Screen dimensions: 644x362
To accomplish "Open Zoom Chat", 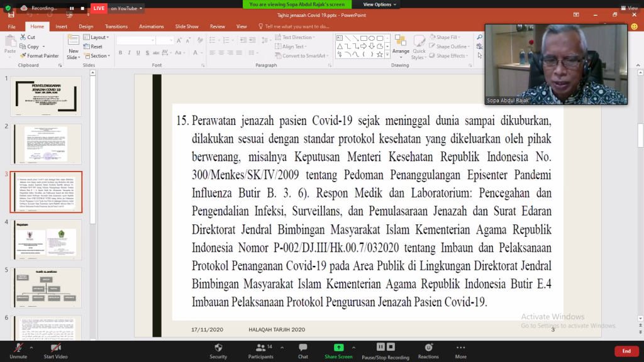I will coord(303,351).
